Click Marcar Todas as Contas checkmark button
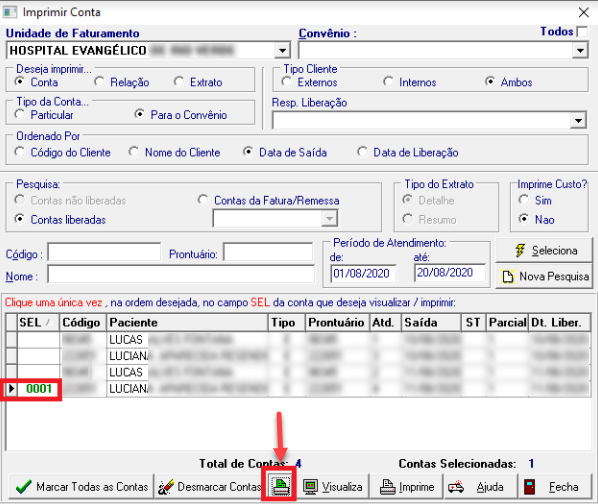 (x=81, y=486)
